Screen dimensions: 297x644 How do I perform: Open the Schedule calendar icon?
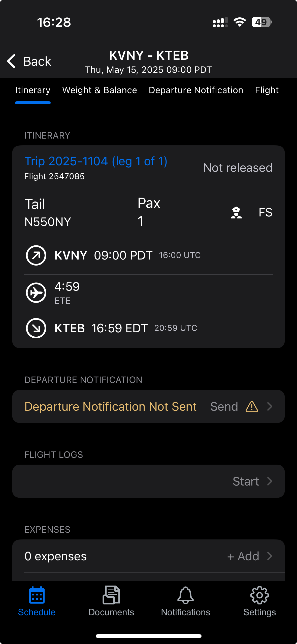coord(37,595)
